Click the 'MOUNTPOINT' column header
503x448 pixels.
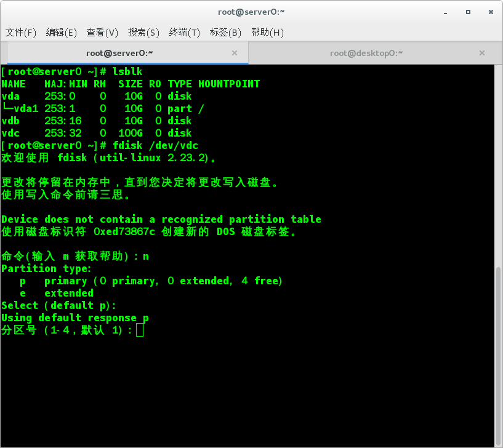(229, 84)
